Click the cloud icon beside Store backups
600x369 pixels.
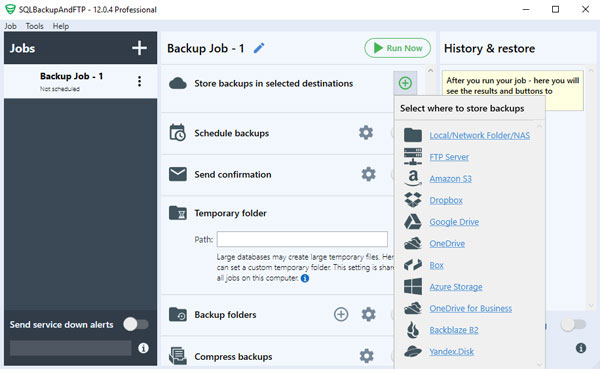pyautogui.click(x=178, y=83)
